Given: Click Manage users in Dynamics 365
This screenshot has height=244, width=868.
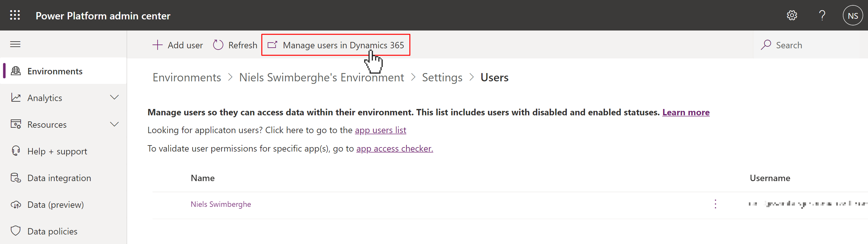Looking at the screenshot, I should pos(336,45).
